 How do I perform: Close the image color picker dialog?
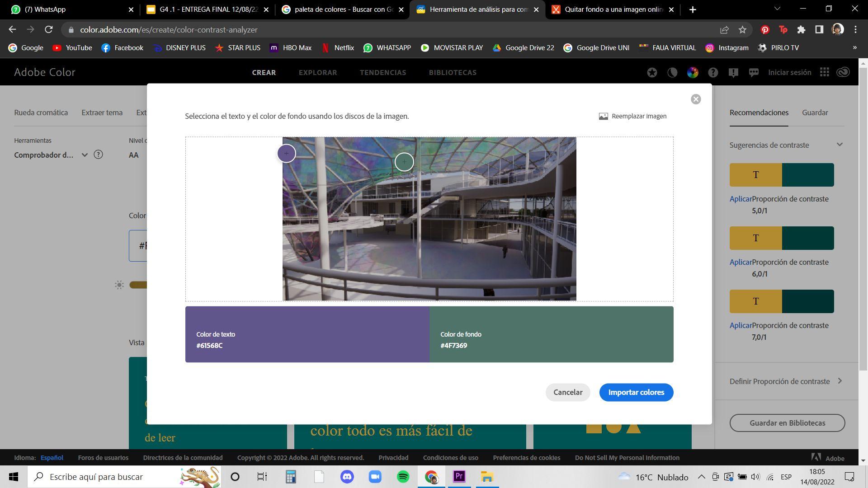pyautogui.click(x=696, y=99)
